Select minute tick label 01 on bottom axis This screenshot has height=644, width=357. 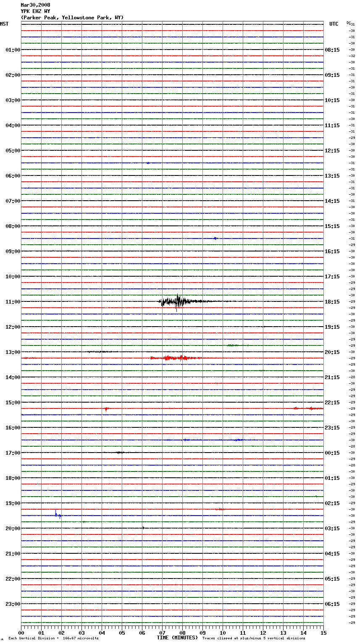click(41, 633)
